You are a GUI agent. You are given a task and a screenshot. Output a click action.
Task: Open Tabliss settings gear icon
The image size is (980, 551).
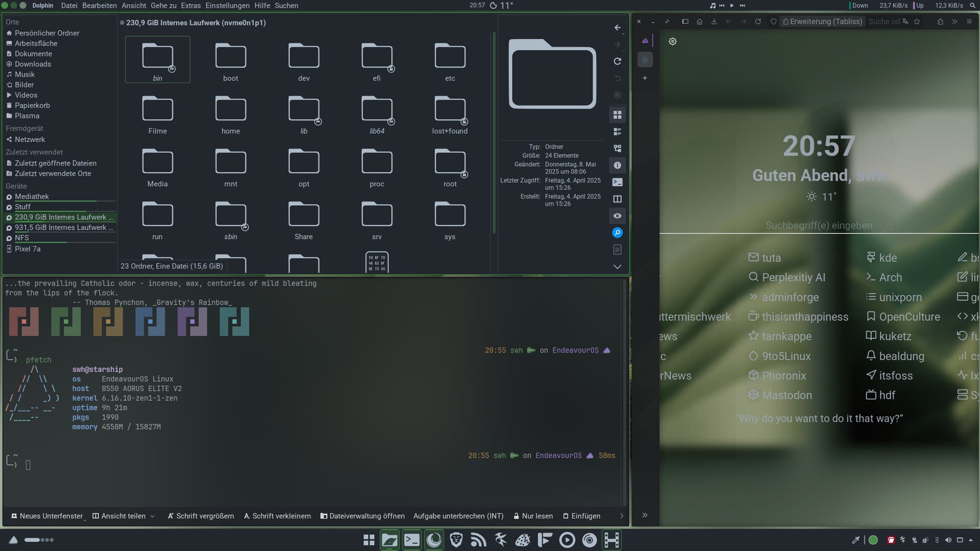coord(673,41)
